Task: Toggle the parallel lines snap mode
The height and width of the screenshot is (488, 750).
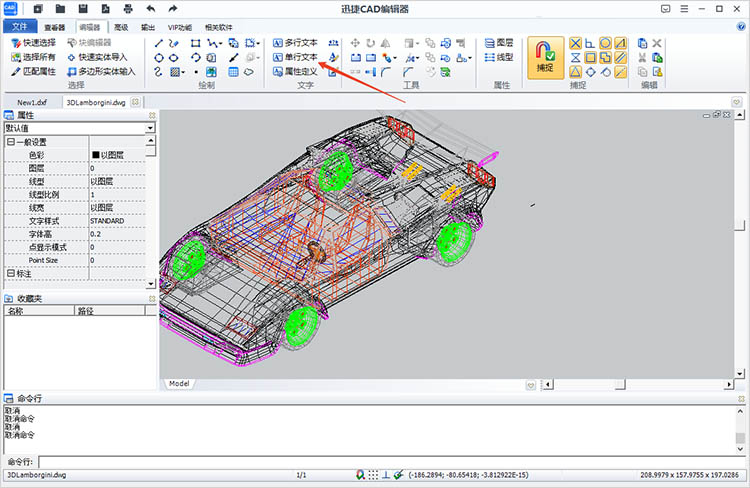Action: click(620, 58)
